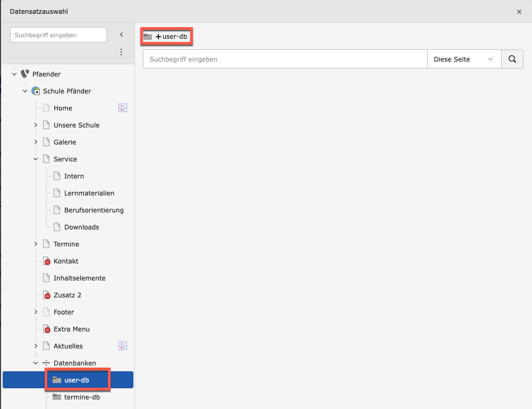Expand the Termine page
The height and width of the screenshot is (409, 532).
36,244
